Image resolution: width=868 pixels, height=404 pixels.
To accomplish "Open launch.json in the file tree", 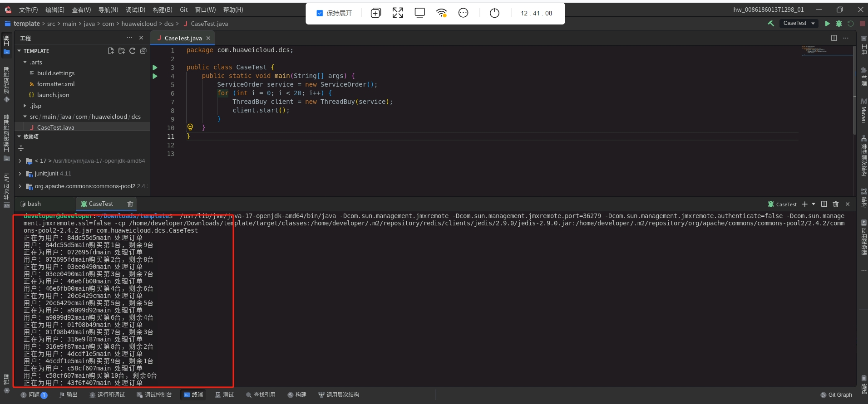I will (53, 95).
